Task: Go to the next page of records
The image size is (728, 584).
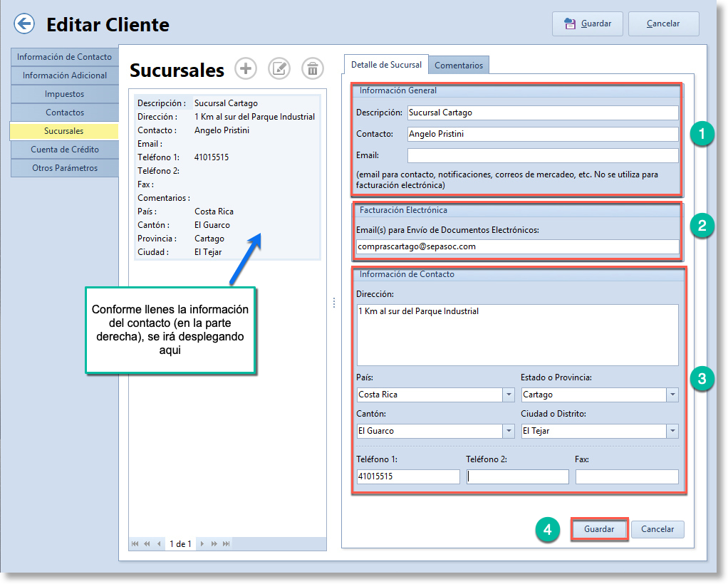Action: tap(214, 543)
